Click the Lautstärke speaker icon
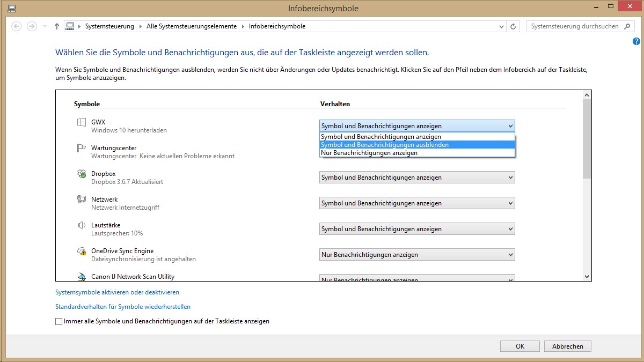644x362 pixels. tap(82, 226)
